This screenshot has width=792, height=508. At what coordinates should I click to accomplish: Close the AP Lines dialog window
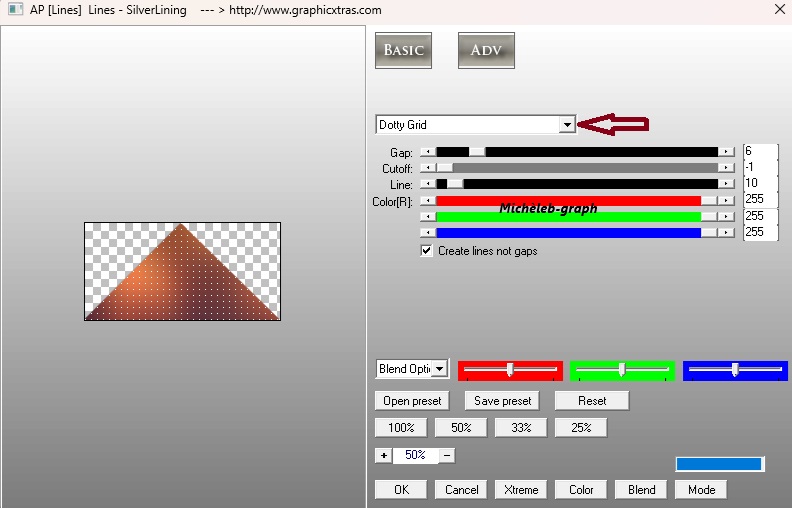tap(779, 9)
